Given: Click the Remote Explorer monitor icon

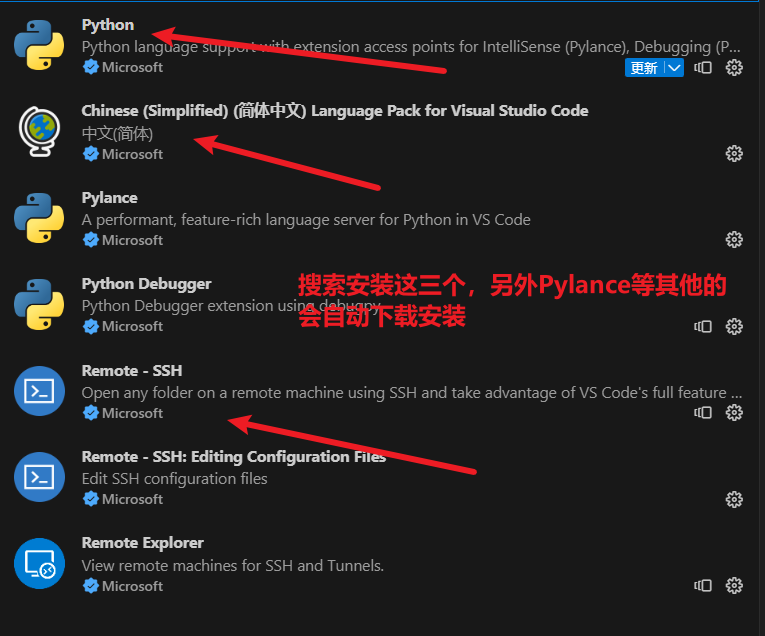Looking at the screenshot, I should click(x=39, y=563).
